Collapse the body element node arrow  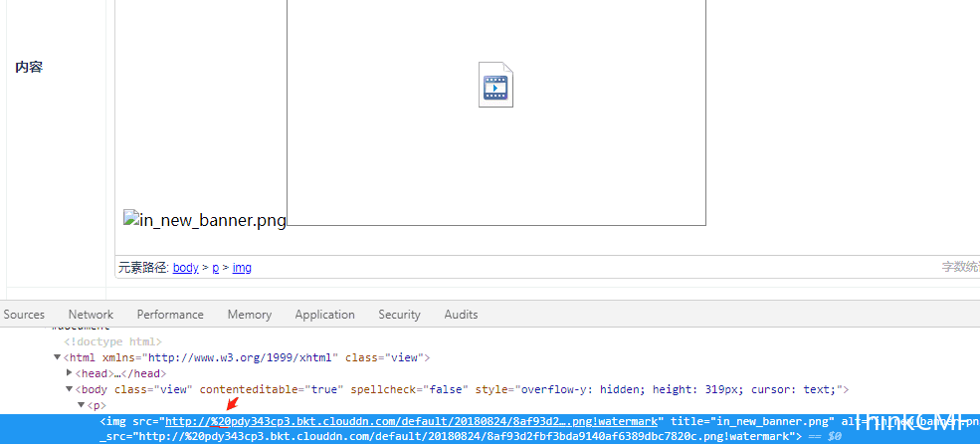point(70,389)
